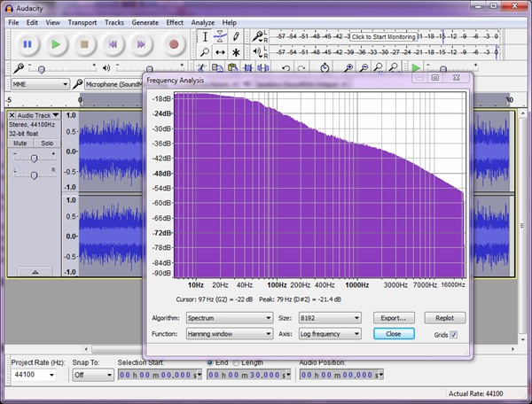Click the Zoom In toolbar icon
This screenshot has height=404, width=532.
[348, 68]
